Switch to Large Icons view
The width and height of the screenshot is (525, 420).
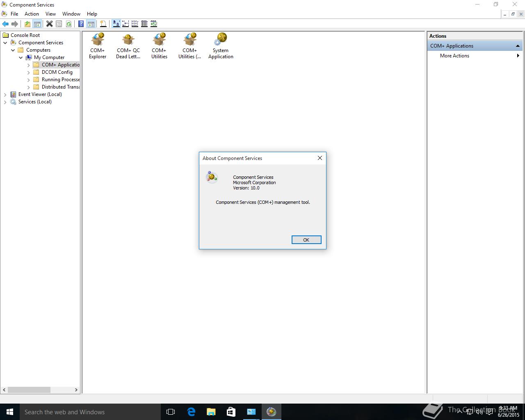click(x=116, y=24)
